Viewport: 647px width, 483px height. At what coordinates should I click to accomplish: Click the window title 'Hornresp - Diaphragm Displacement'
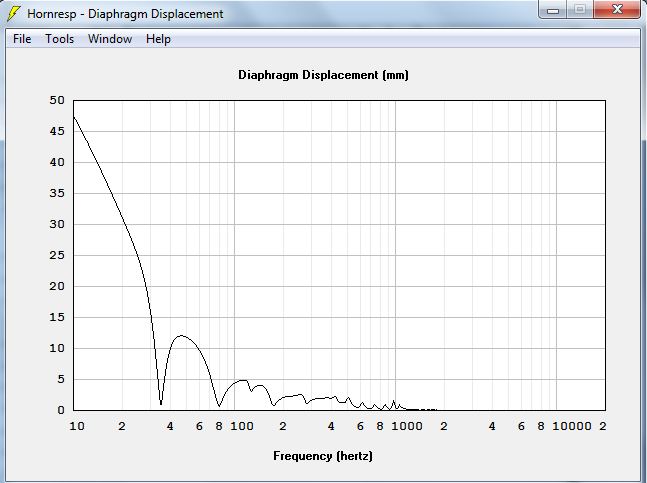pyautogui.click(x=125, y=14)
